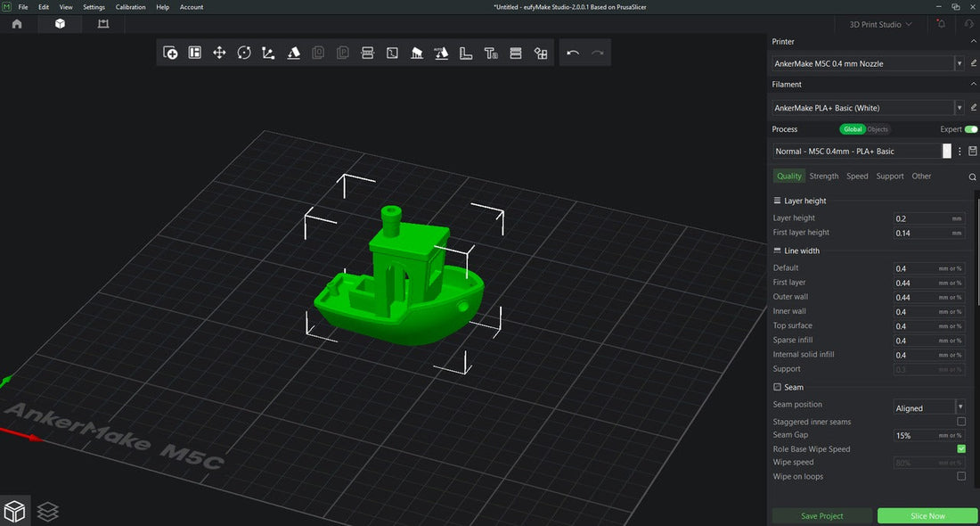Image resolution: width=980 pixels, height=526 pixels.
Task: Click the Undo arrow in the toolbar
Action: [x=573, y=53]
